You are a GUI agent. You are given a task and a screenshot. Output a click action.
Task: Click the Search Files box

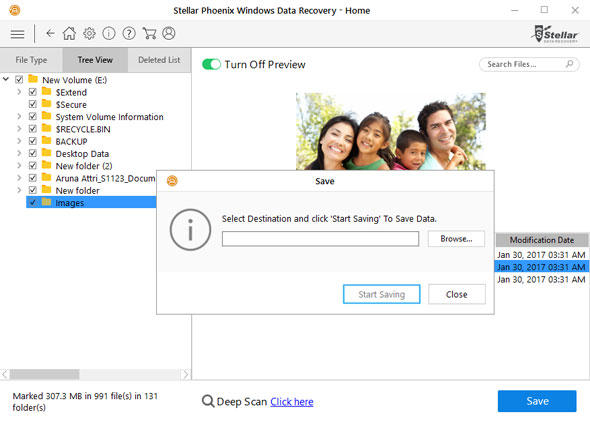click(529, 64)
